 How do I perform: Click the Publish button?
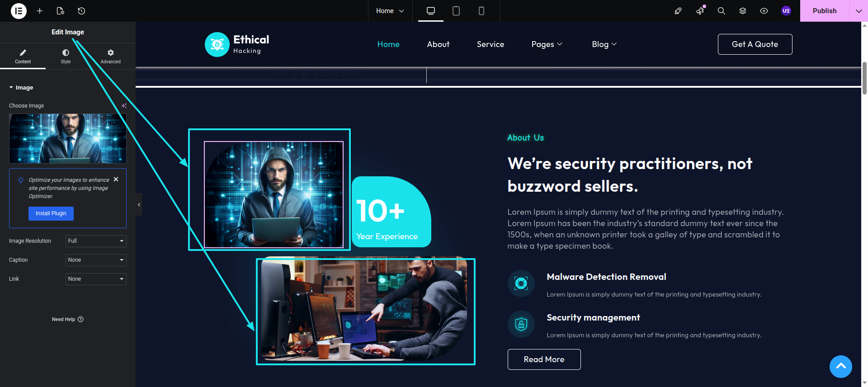coord(825,11)
